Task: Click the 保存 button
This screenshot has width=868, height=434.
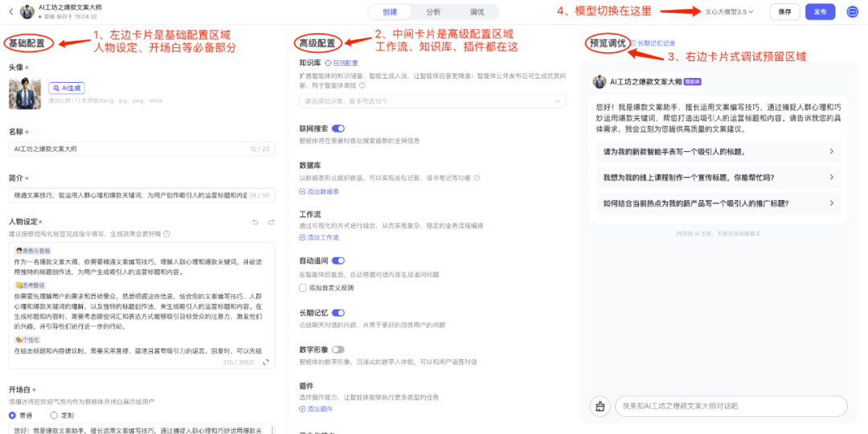Action: 784,11
